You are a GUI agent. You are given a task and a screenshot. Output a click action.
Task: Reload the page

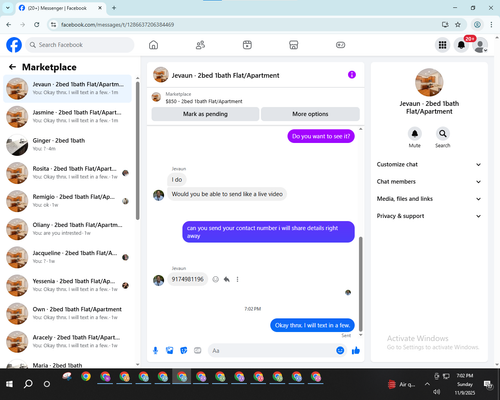click(37, 24)
